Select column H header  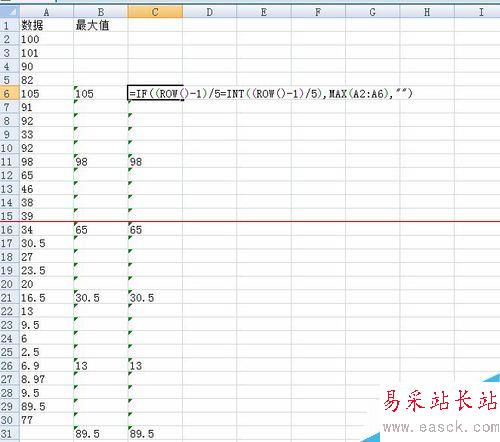coord(427,12)
